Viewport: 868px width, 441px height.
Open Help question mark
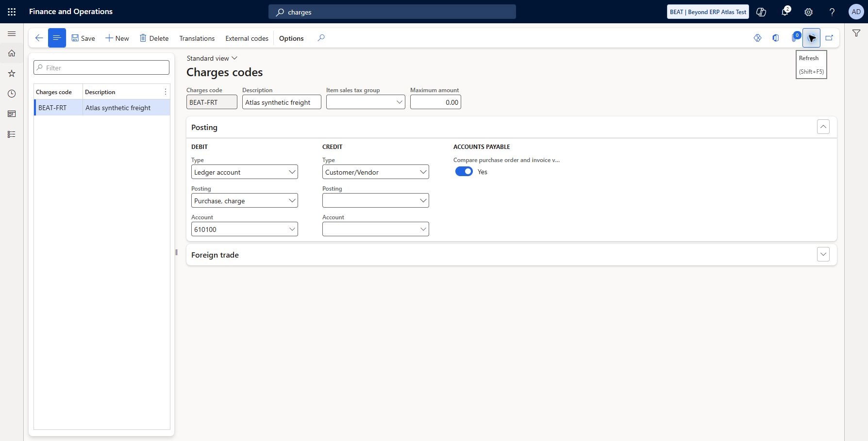click(x=832, y=12)
